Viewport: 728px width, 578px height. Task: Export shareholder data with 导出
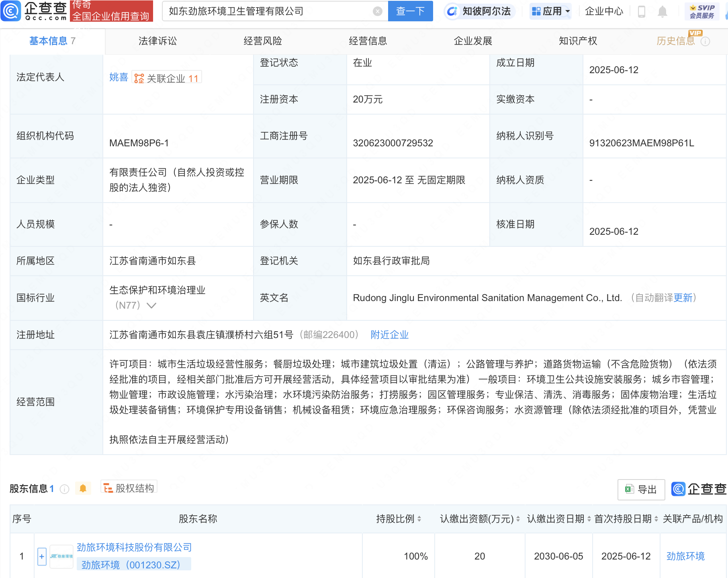(x=641, y=489)
